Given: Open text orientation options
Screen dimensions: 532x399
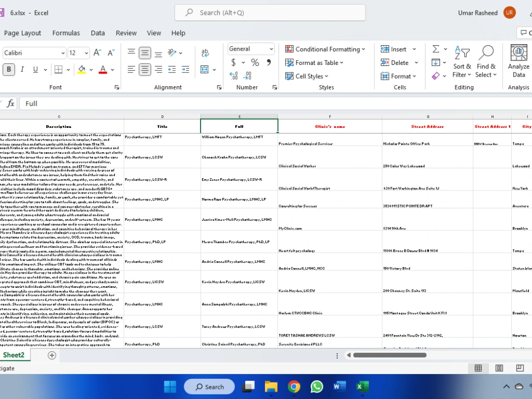Looking at the screenshot, I should click(174, 53).
